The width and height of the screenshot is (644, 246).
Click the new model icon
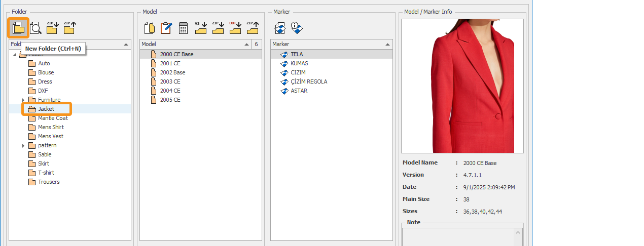coord(150,28)
